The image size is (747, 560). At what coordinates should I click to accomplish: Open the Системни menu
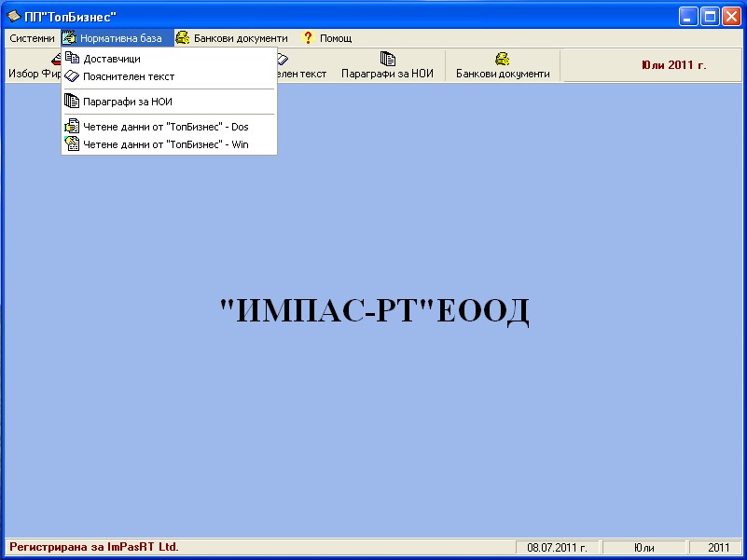(32, 38)
